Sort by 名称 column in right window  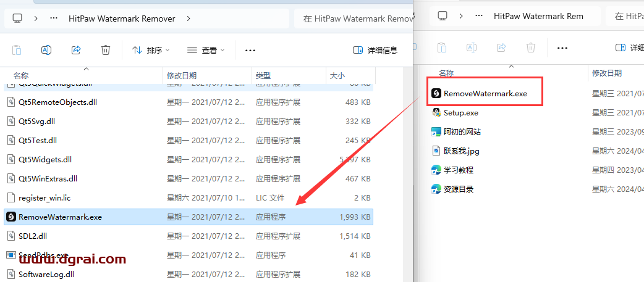[x=446, y=73]
